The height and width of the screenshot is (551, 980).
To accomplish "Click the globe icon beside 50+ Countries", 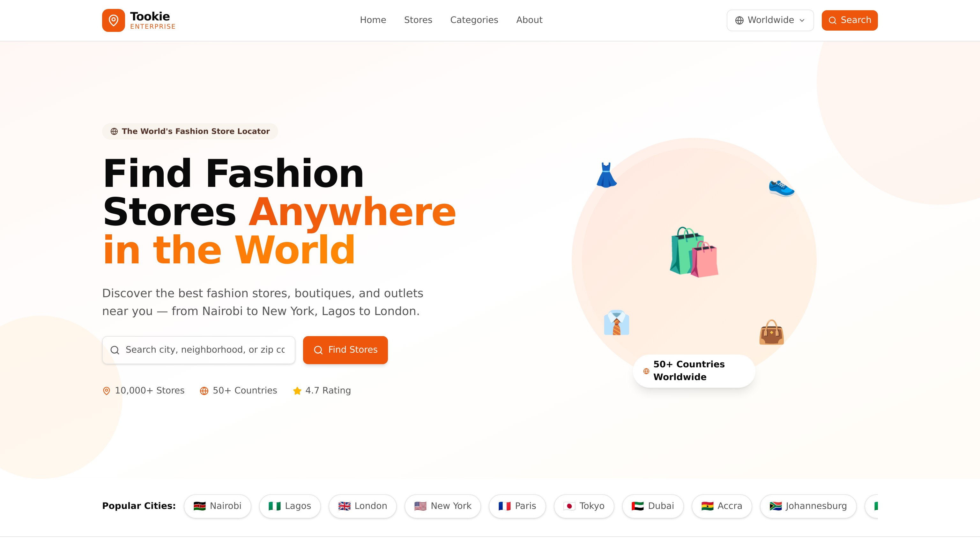I will point(204,391).
